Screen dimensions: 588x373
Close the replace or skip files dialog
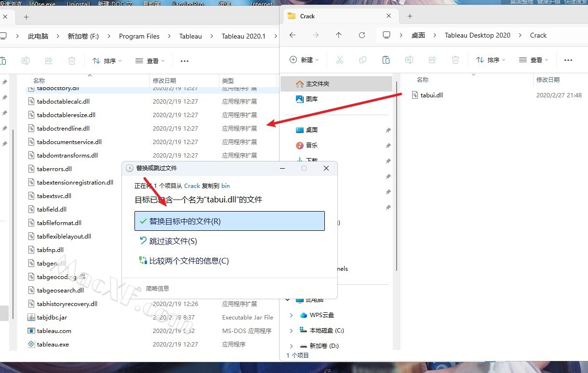pos(326,168)
